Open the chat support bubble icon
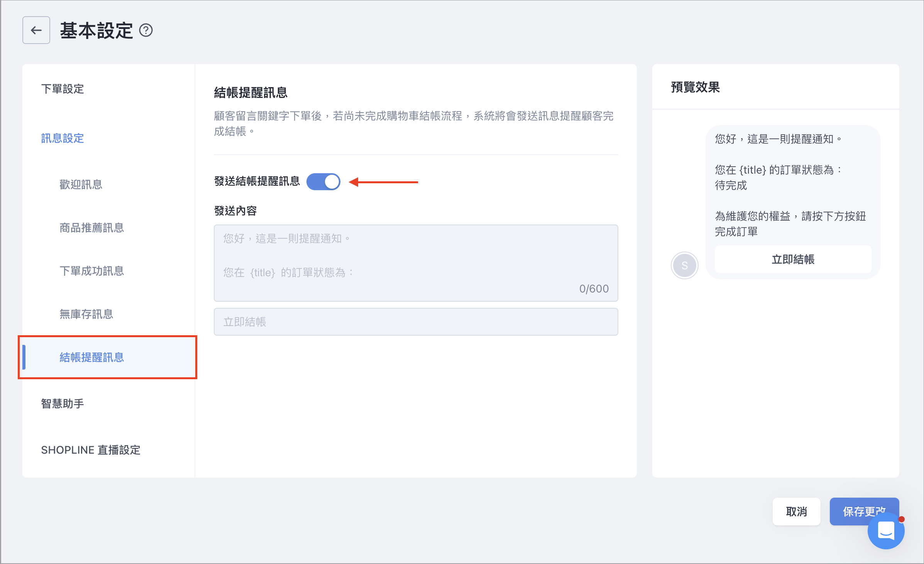Viewport: 924px width, 564px height. pyautogui.click(x=886, y=531)
